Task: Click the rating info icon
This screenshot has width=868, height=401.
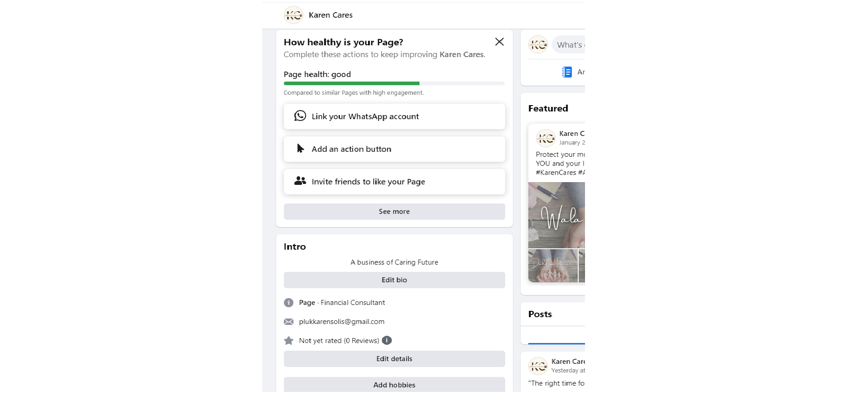Action: coord(387,340)
